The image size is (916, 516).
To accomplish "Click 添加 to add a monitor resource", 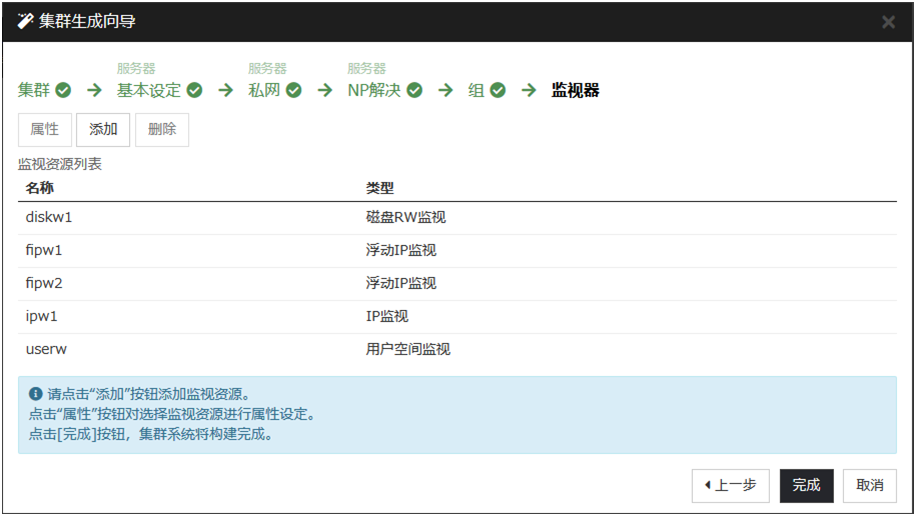I will coord(103,130).
